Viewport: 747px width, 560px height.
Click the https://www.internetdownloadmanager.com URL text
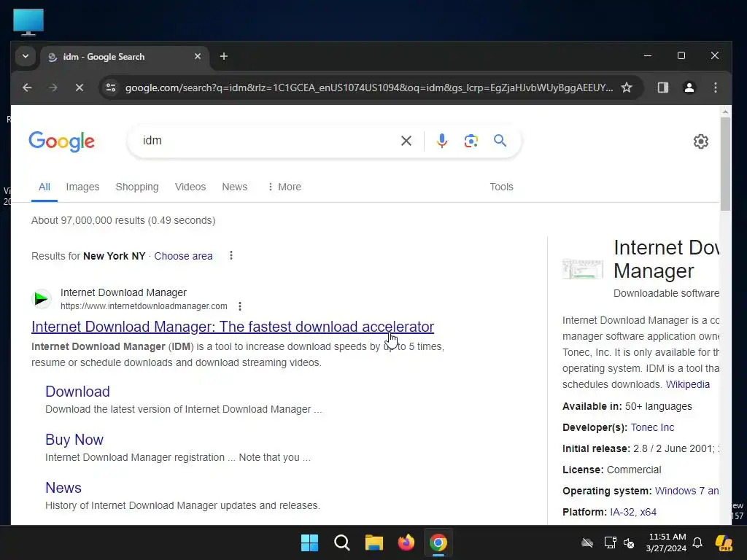144,306
